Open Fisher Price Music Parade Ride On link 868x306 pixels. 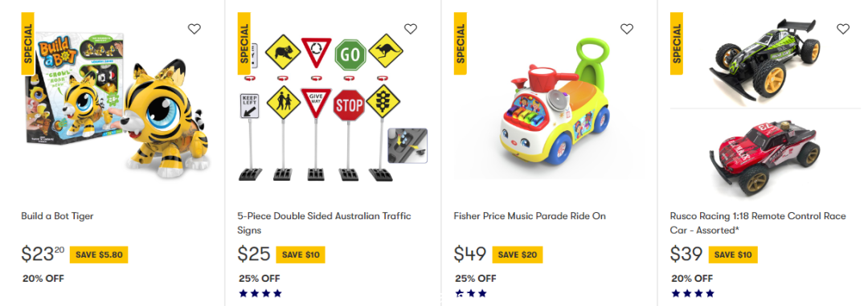[x=530, y=216]
